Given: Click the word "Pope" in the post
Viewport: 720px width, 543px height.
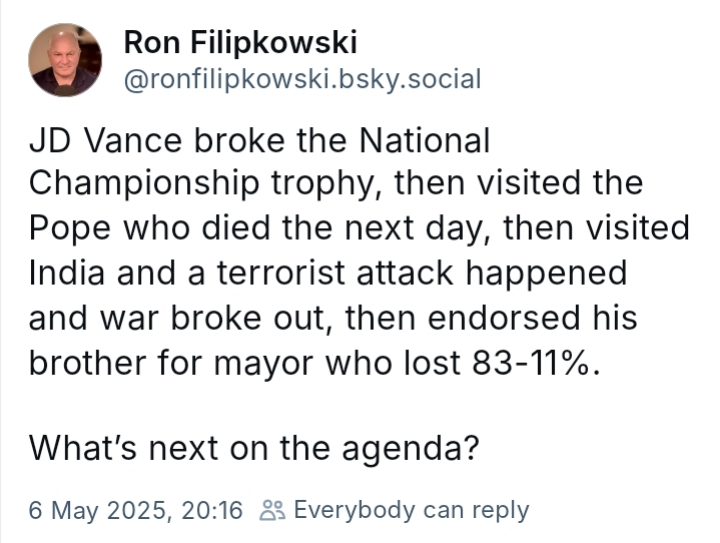Looking at the screenshot, I should (x=70, y=228).
